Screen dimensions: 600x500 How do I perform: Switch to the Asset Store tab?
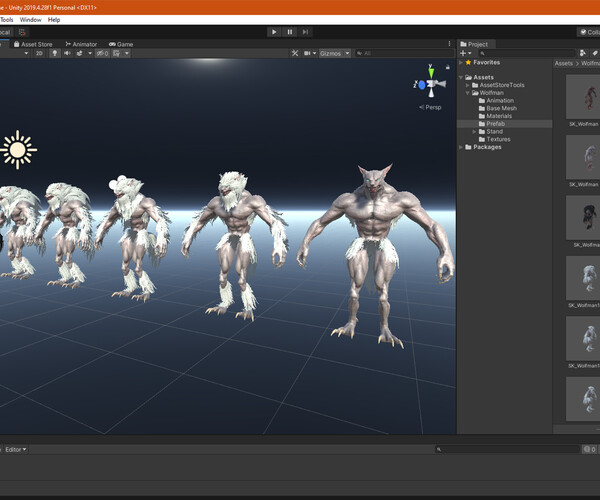33,44
